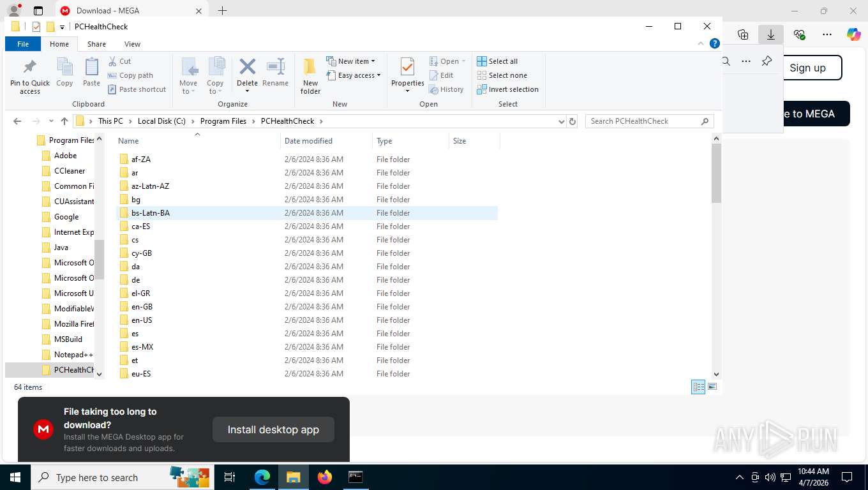Click Local Disk (C:) breadcrumb
Viewport: 868px width, 490px height.
pyautogui.click(x=161, y=121)
